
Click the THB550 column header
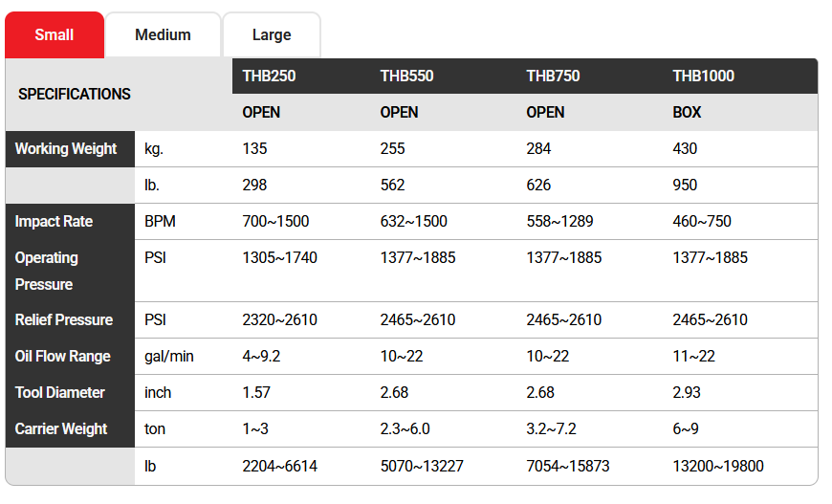pyautogui.click(x=406, y=76)
